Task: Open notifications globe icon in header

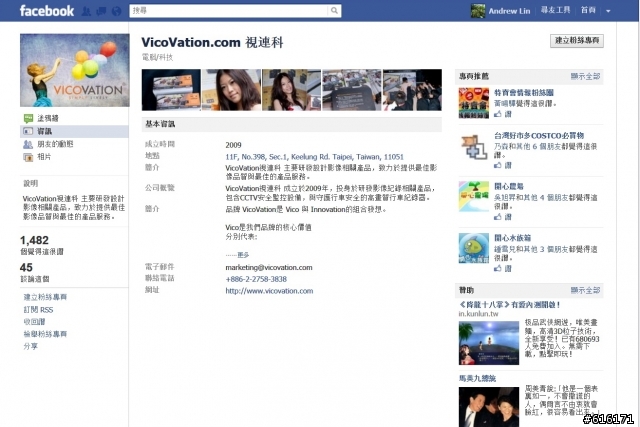Action: pyautogui.click(x=117, y=11)
